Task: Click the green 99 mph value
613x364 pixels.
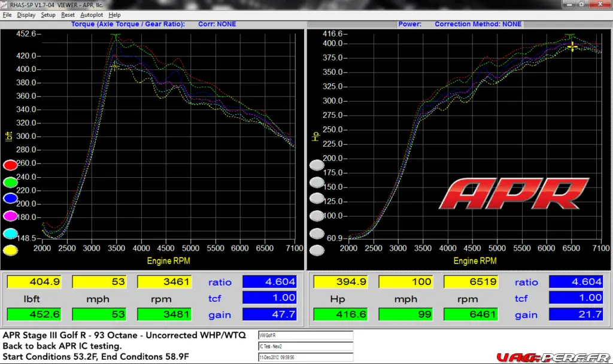Action: click(x=406, y=314)
